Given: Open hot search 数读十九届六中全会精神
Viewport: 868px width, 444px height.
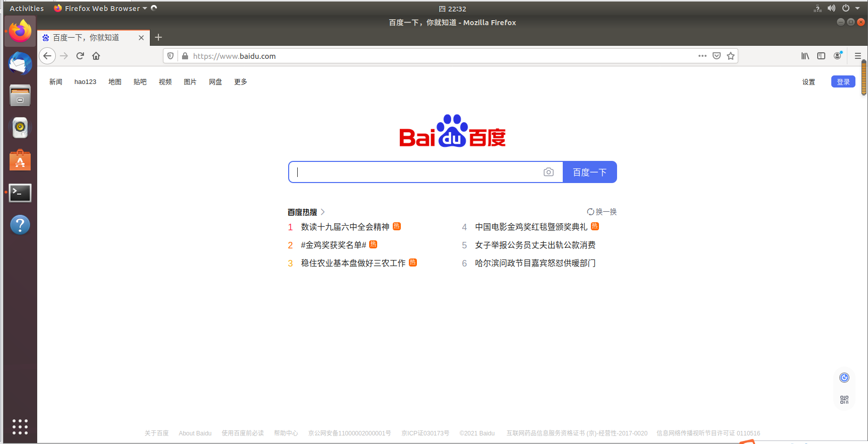Looking at the screenshot, I should (x=345, y=227).
